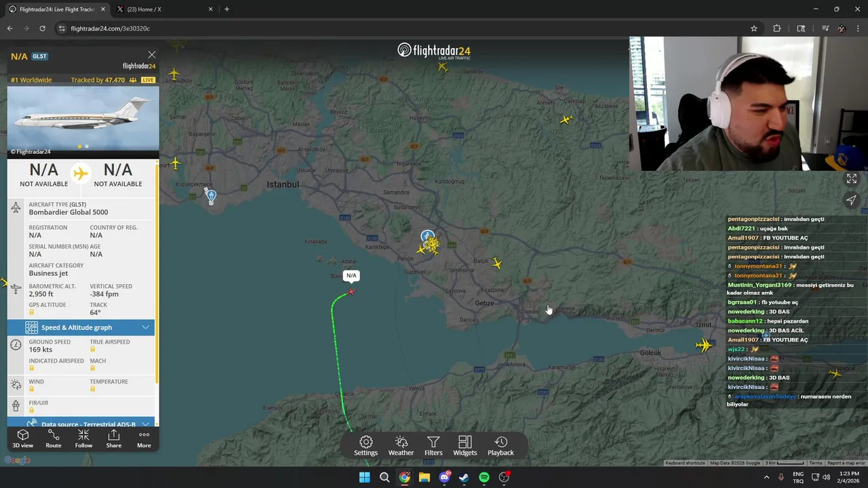The image size is (868, 488).
Task: Click the large yellow plane near Izmit
Action: click(x=704, y=345)
